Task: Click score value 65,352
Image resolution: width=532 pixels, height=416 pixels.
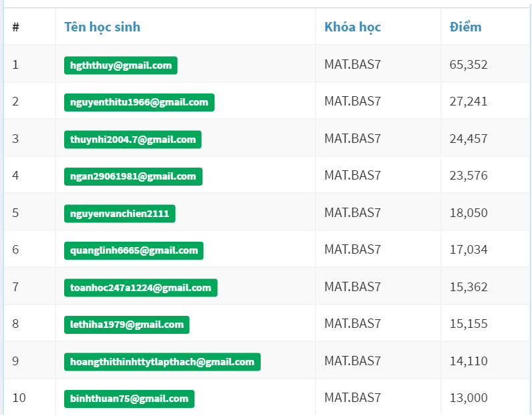Action: tap(469, 64)
